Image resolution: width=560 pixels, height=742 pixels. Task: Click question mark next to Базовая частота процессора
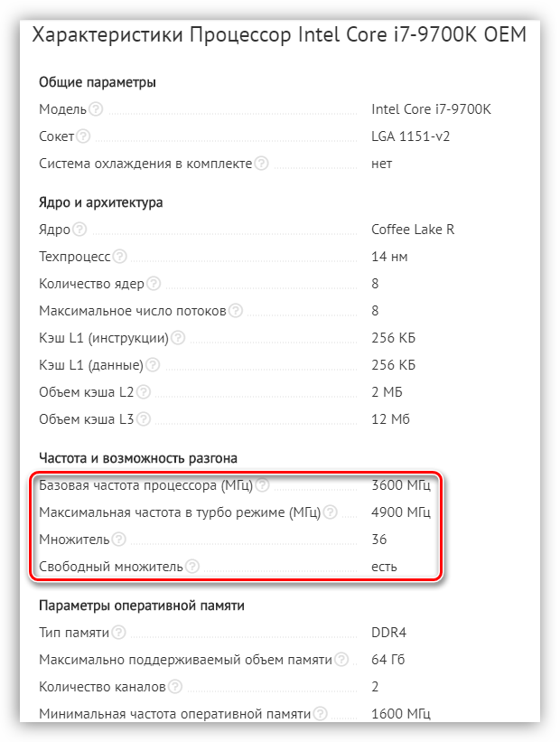(262, 485)
